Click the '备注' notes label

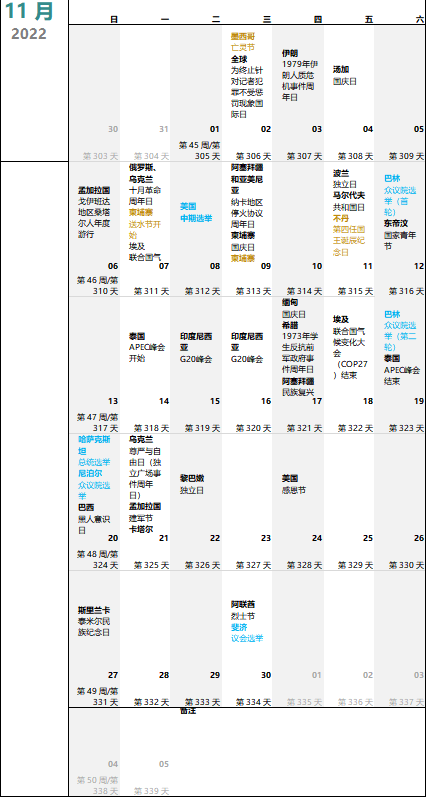coord(188,710)
